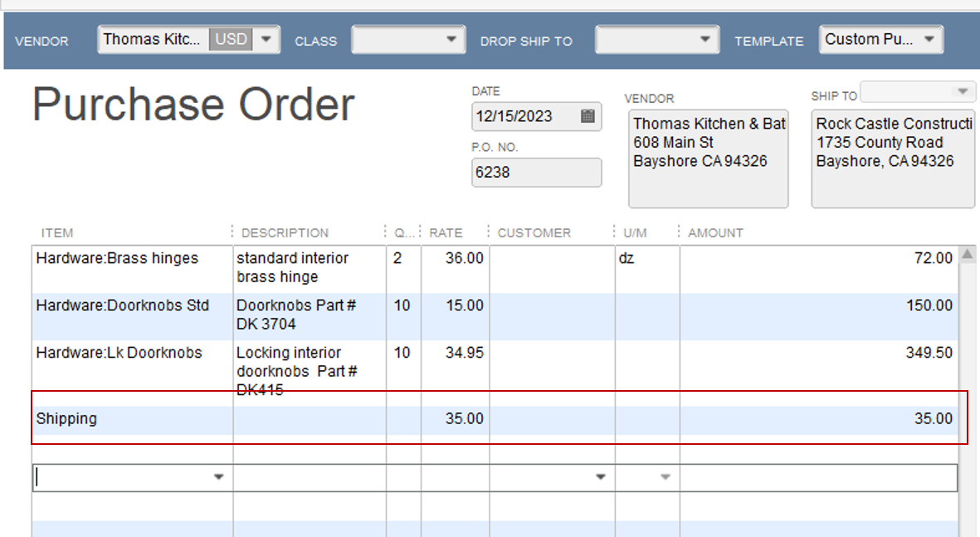Click the Date field showing 12/15/2023
This screenshot has height=537, width=980.
[x=536, y=116]
